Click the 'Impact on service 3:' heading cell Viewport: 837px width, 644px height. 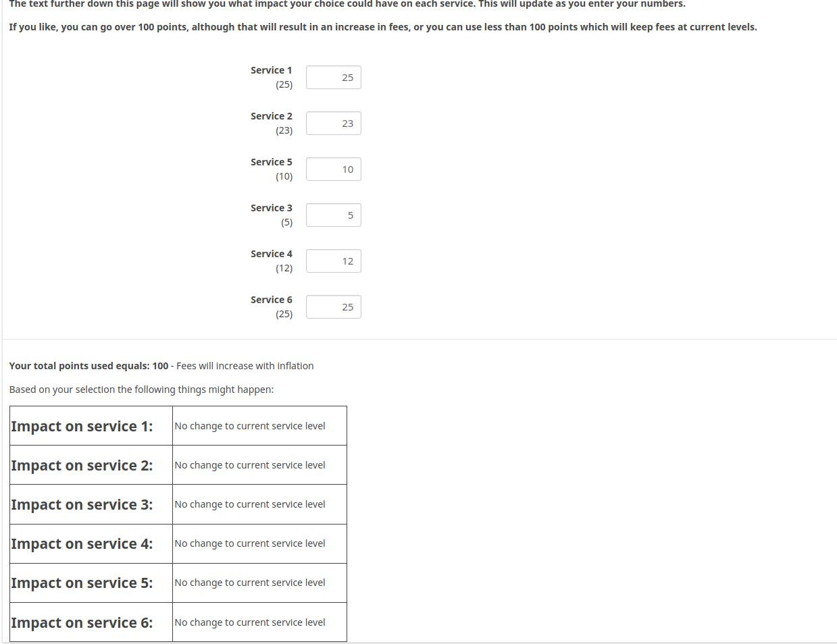(82, 505)
